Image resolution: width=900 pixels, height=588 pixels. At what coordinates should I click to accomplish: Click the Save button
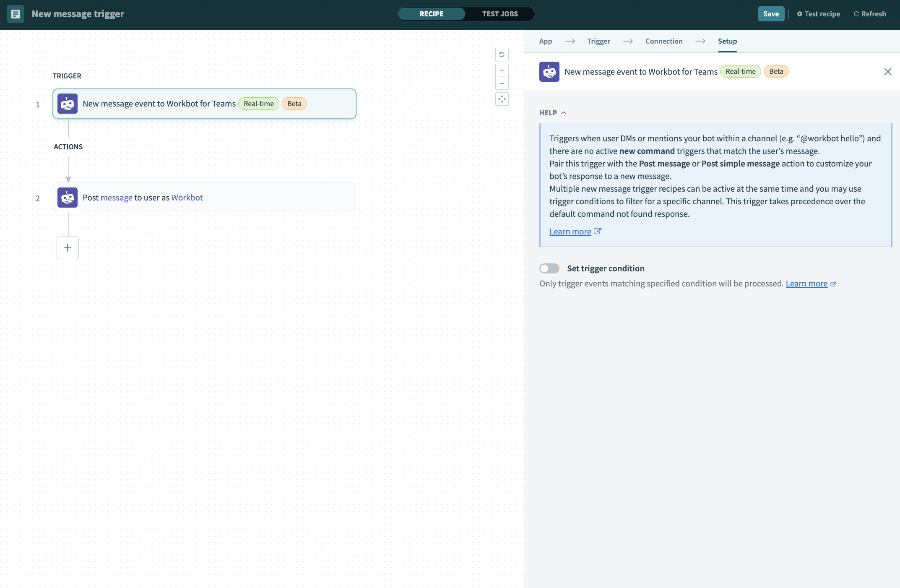[x=770, y=14]
